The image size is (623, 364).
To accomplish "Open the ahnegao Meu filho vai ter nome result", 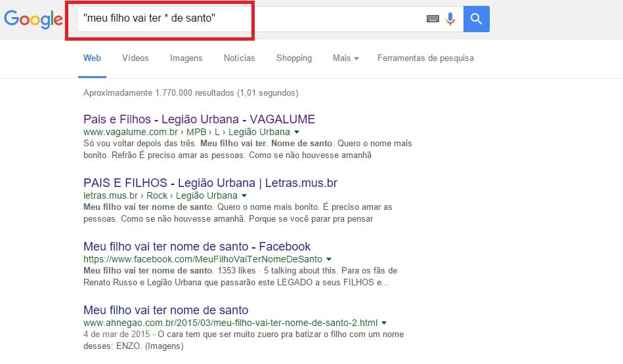I will (165, 310).
